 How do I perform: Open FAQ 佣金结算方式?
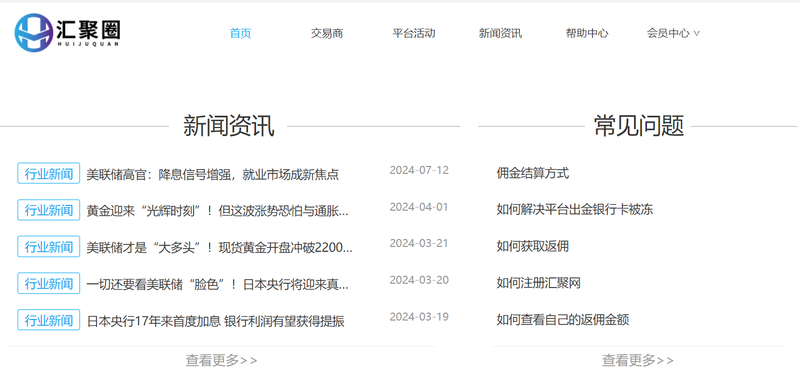[x=533, y=173]
